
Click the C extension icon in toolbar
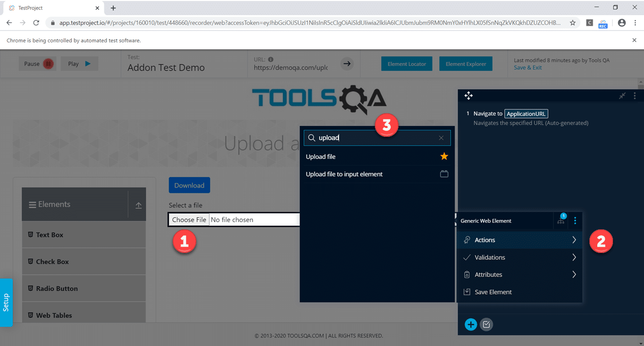pyautogui.click(x=589, y=23)
